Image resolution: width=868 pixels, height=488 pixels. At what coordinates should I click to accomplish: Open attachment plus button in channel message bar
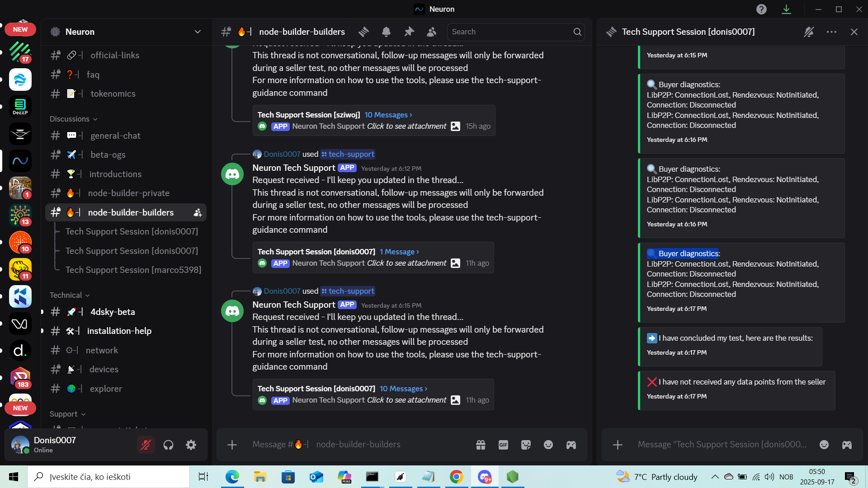click(x=232, y=445)
